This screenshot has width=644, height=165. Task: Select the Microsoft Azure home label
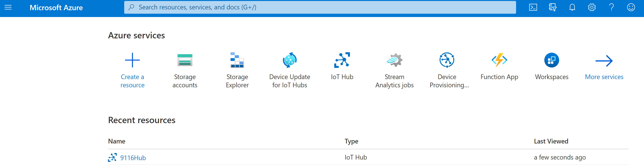click(56, 8)
